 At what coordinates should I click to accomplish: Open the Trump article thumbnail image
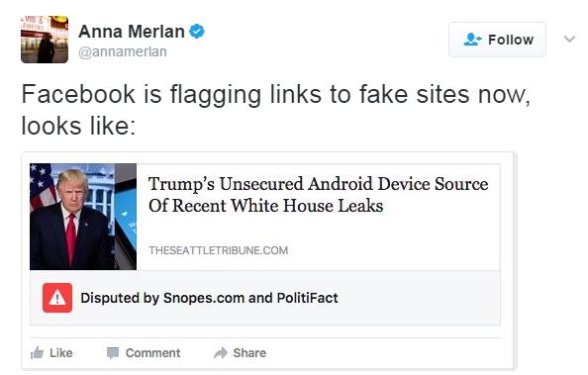(83, 217)
